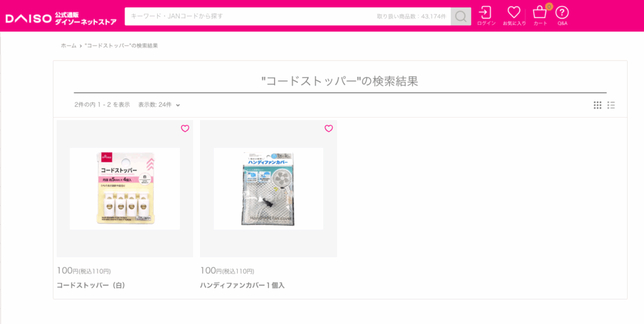The image size is (644, 324).
Task: Click the search results breadcrumb text
Action: tap(121, 45)
